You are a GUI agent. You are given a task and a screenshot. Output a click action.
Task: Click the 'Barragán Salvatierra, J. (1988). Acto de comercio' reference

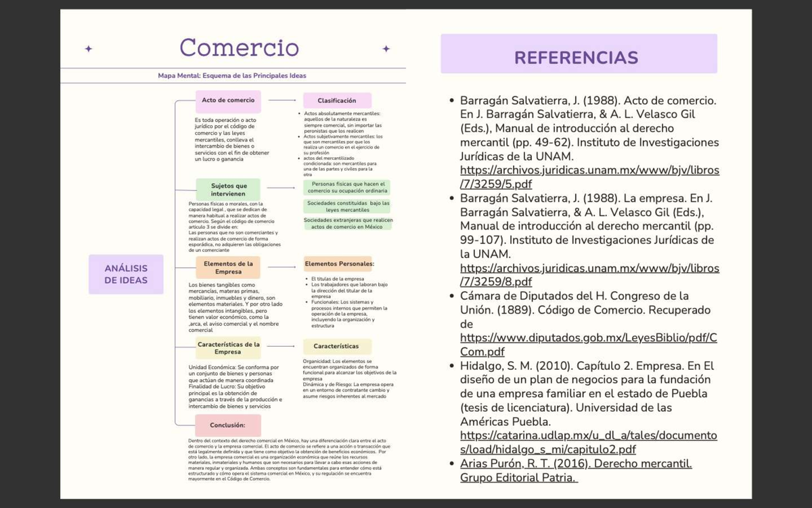coord(589,128)
